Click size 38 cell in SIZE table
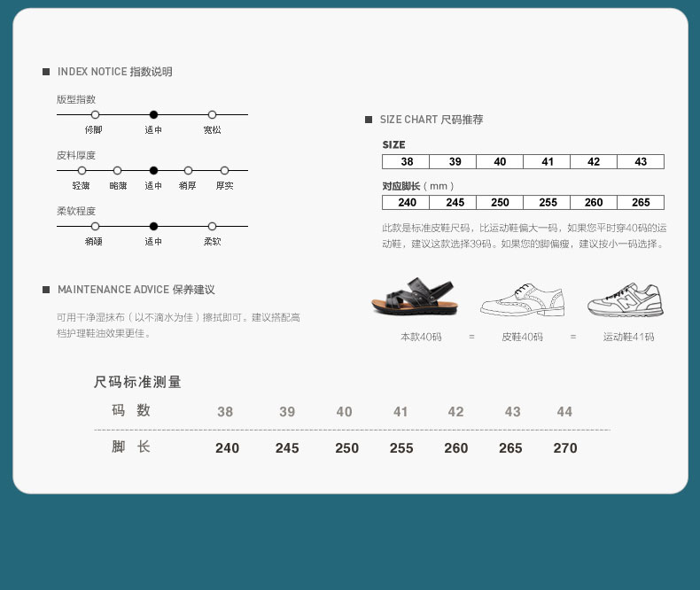 click(406, 161)
